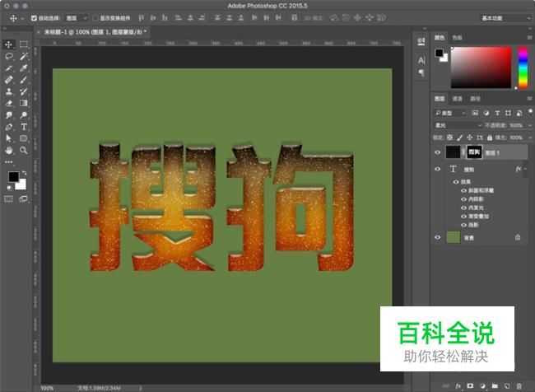This screenshot has width=535, height=392.
Task: Open the layer filter 类型 dropdown
Action: pyautogui.click(x=449, y=113)
